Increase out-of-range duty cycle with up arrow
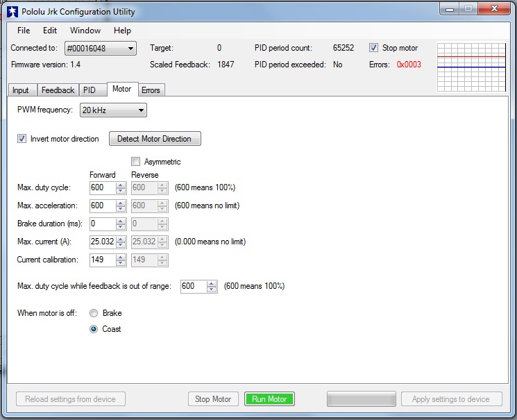This screenshot has height=420, width=517. (212, 283)
